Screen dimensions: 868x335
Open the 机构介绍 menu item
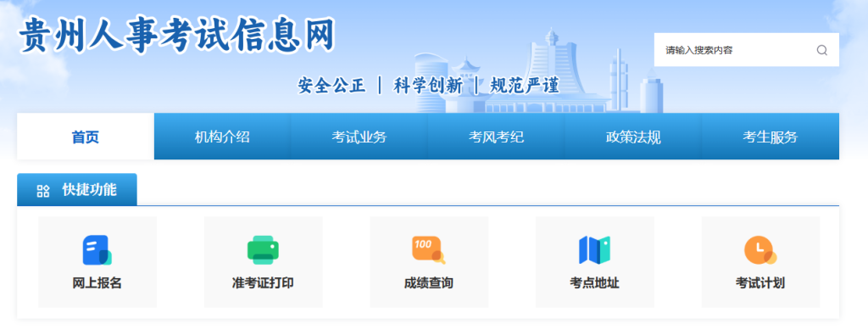pos(222,137)
